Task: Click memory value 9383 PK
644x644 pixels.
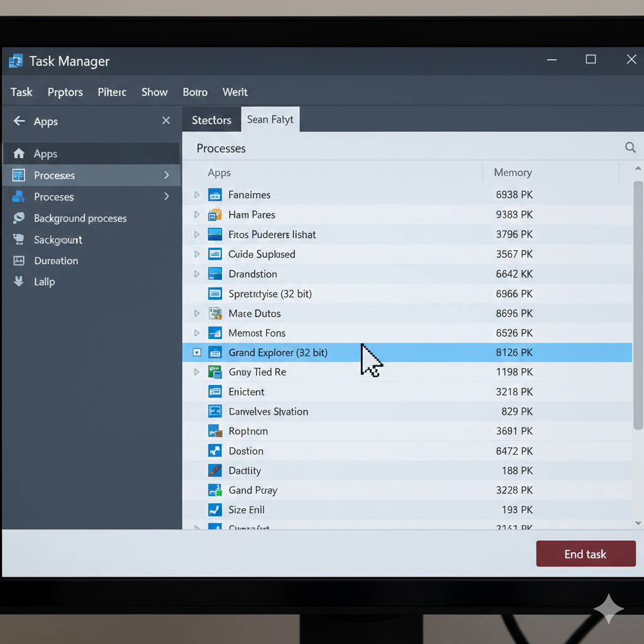Action: [514, 214]
